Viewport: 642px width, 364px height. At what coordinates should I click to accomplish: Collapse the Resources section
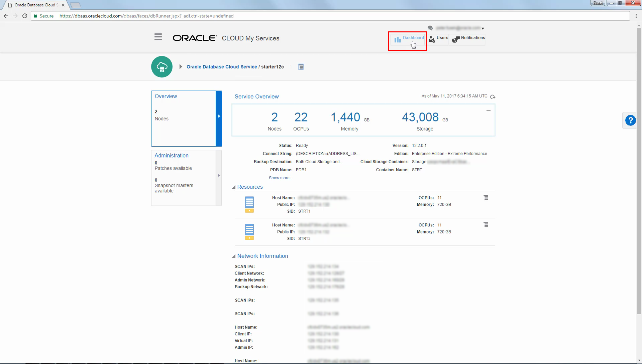click(x=234, y=187)
